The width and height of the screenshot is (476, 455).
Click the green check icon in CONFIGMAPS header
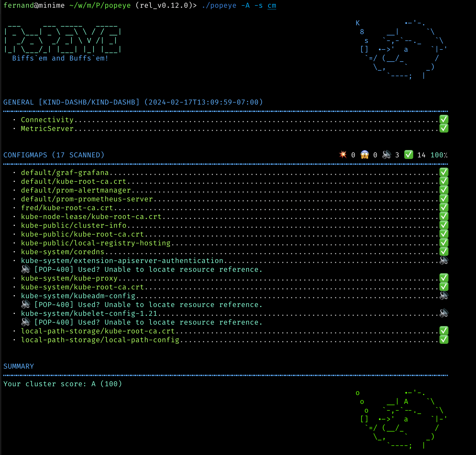(x=408, y=155)
